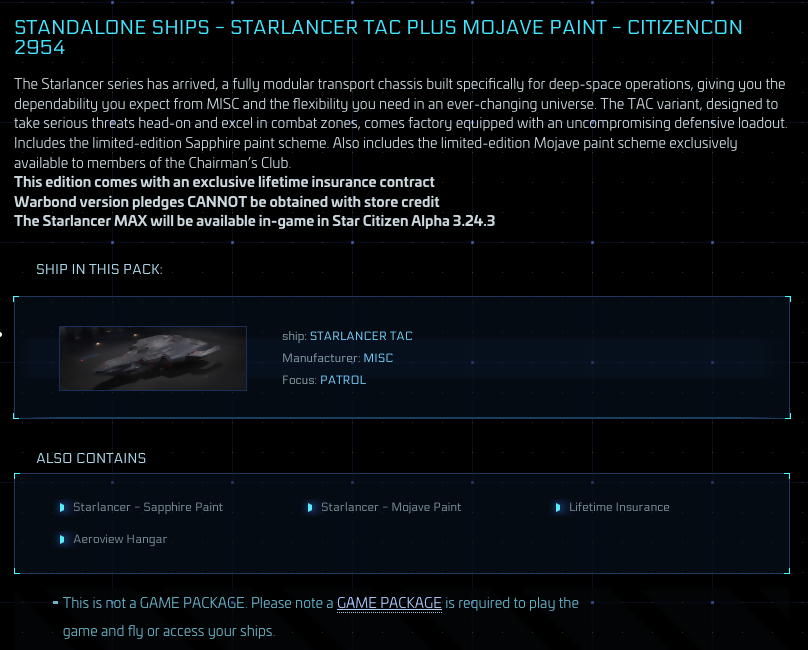The width and height of the screenshot is (808, 650).
Task: Select the Lifetime Insurance item
Action: pyautogui.click(x=619, y=507)
